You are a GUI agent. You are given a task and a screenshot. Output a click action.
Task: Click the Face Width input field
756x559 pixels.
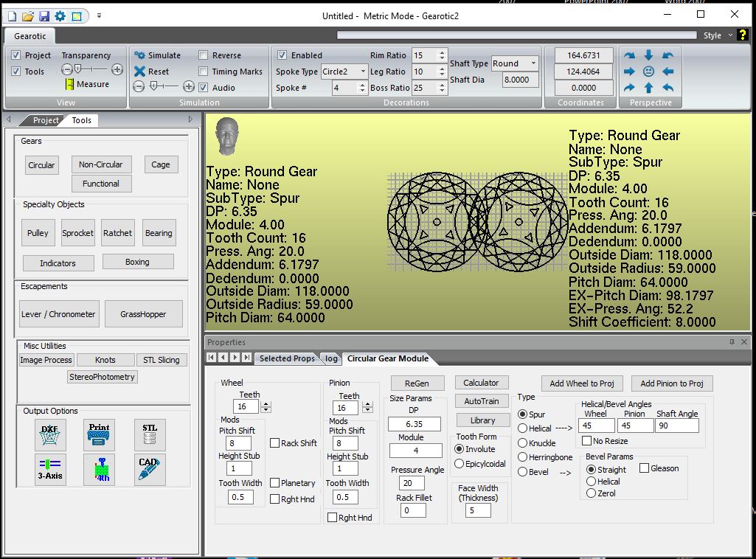coord(478,510)
